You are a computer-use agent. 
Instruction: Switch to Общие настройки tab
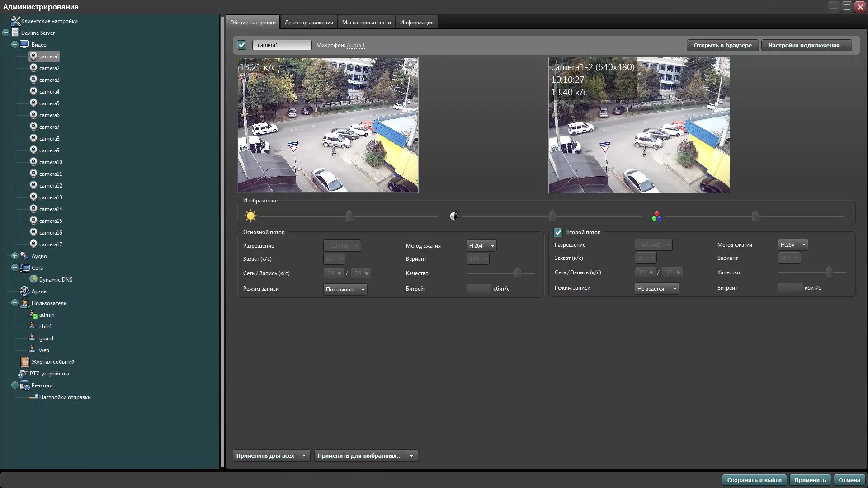pos(253,22)
